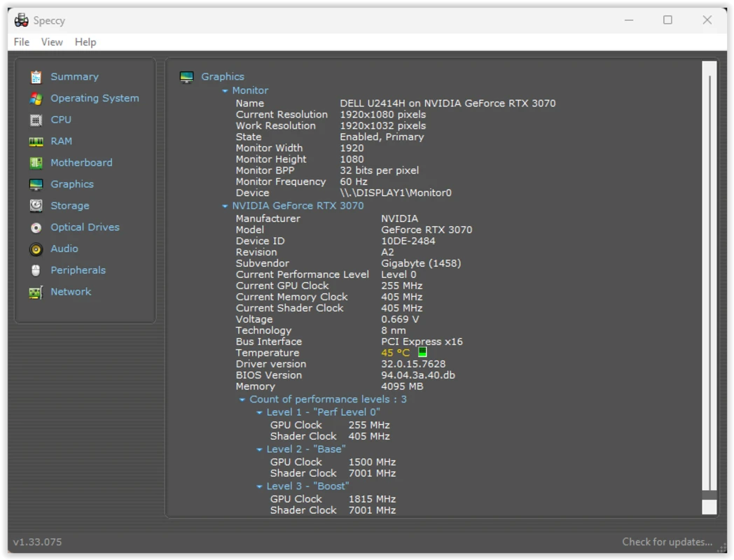Viewport: 734px width, 560px height.
Task: Click the RAM chip icon
Action: click(37, 141)
